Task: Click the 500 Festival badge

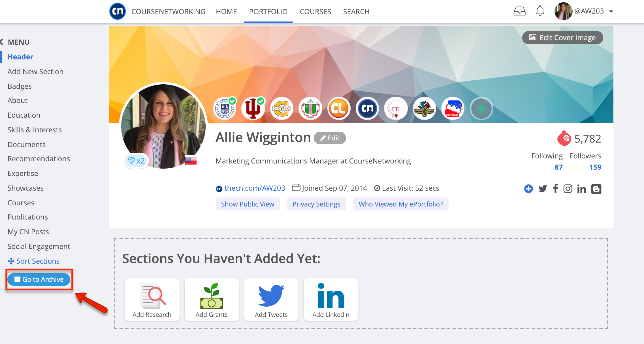Action: click(x=453, y=108)
